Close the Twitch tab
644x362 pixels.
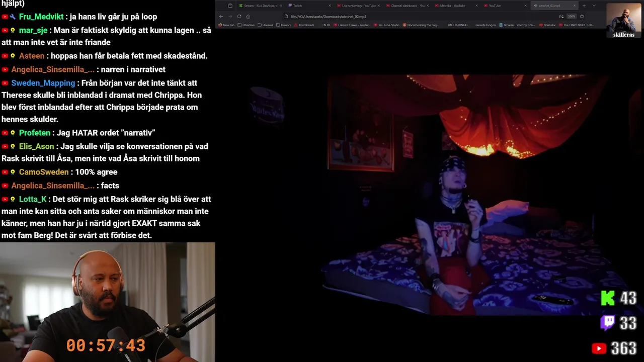click(x=330, y=6)
